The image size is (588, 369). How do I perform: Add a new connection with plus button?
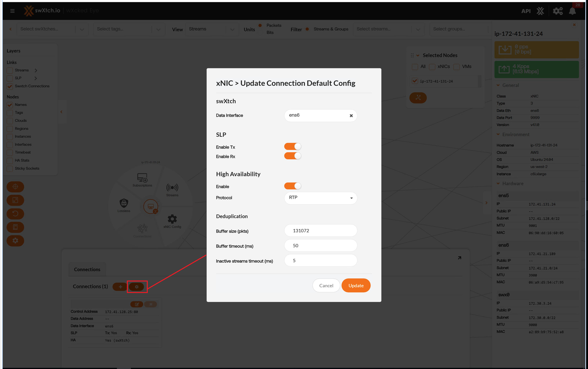coord(120,287)
